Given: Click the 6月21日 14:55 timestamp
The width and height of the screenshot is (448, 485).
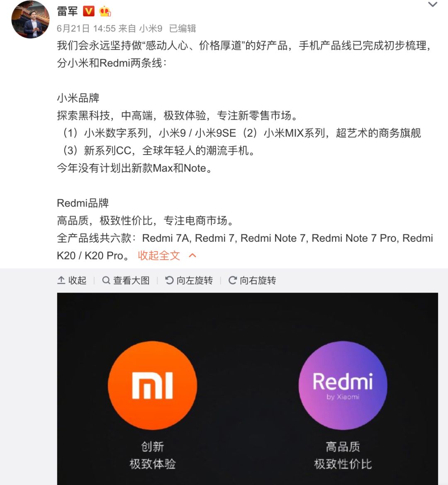Looking at the screenshot, I should click(x=86, y=29).
